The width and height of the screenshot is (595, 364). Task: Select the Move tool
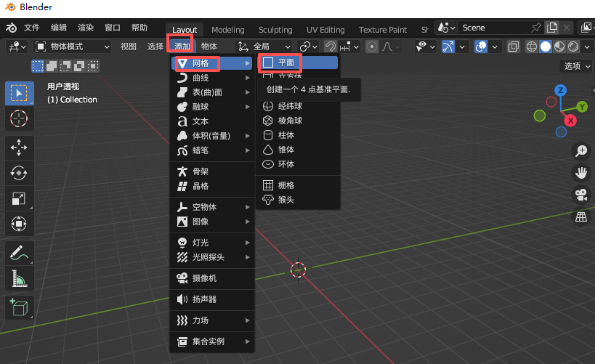pyautogui.click(x=19, y=147)
